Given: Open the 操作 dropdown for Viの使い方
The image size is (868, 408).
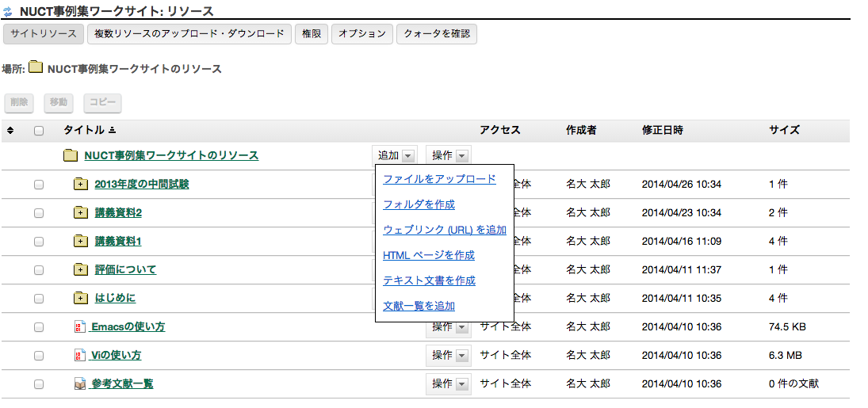Looking at the screenshot, I should pos(448,355).
